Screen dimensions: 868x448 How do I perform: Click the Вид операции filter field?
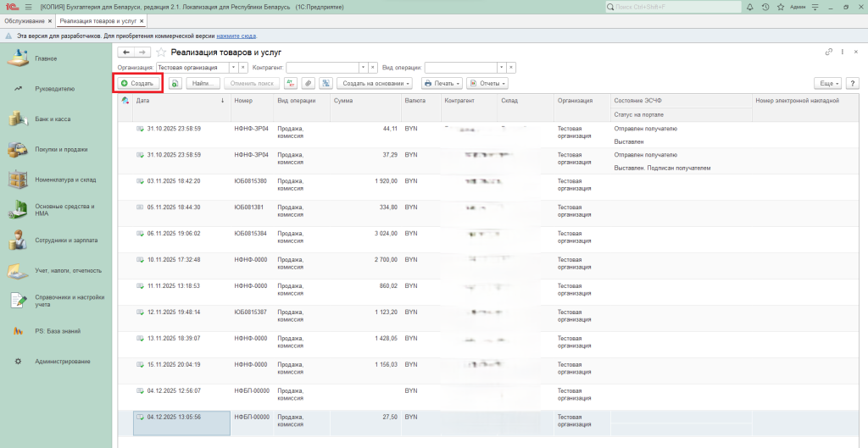coord(459,67)
